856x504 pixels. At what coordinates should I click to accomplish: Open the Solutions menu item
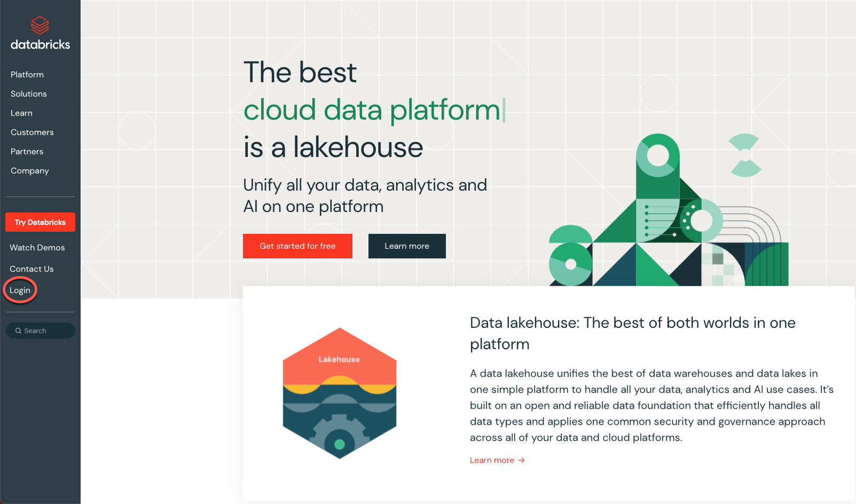(x=28, y=93)
